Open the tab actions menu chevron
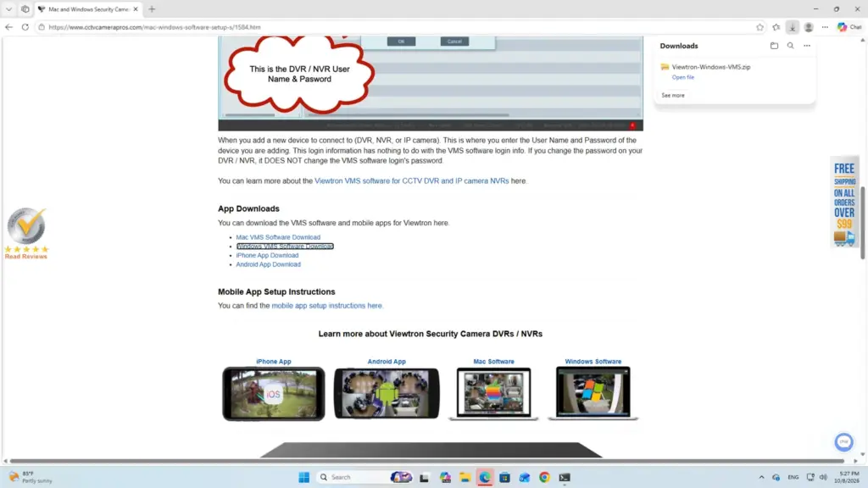The image size is (868, 488). [x=8, y=8]
